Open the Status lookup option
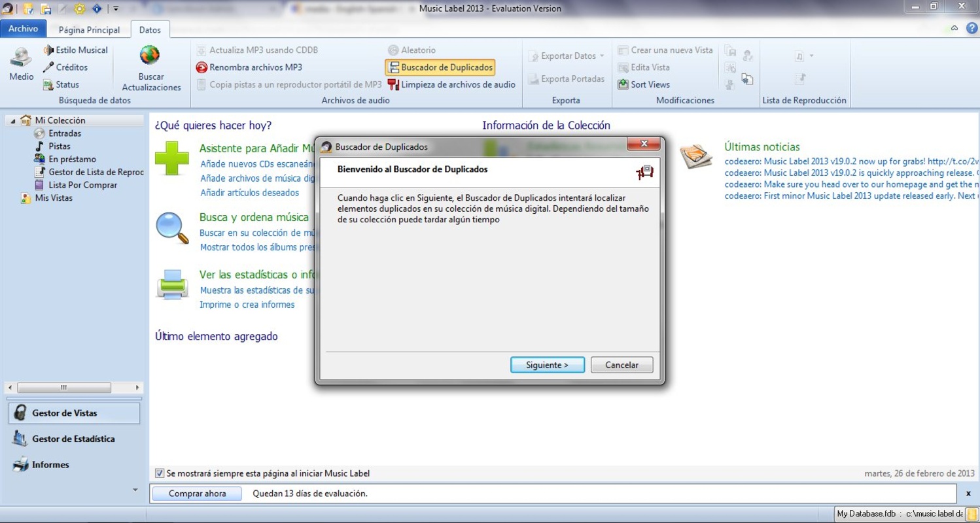Screen dimensions: 980x523 (61, 84)
